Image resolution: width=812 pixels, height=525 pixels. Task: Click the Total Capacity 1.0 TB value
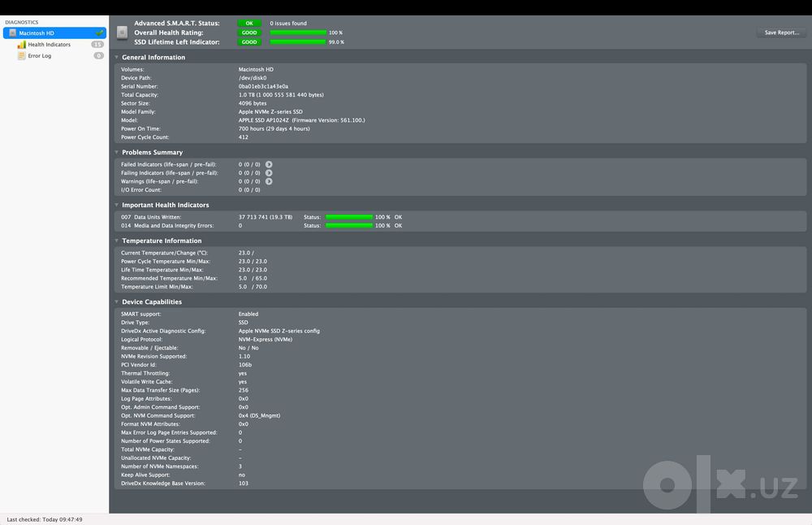(281, 95)
